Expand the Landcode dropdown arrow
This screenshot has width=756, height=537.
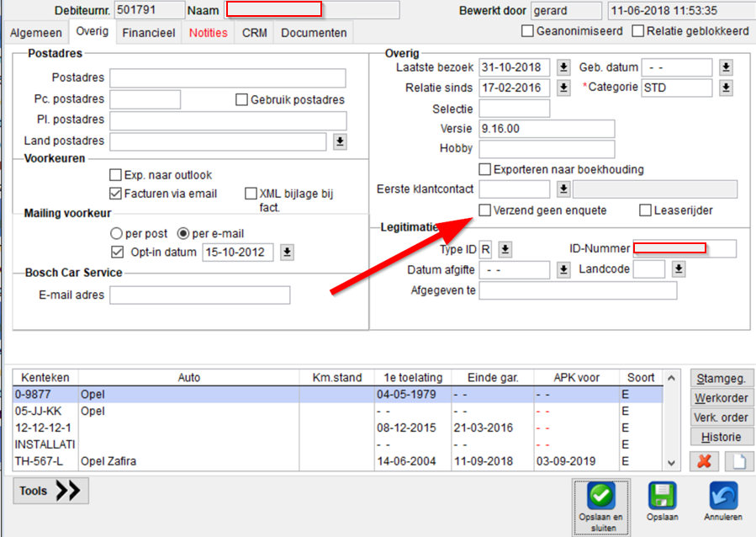(x=679, y=269)
